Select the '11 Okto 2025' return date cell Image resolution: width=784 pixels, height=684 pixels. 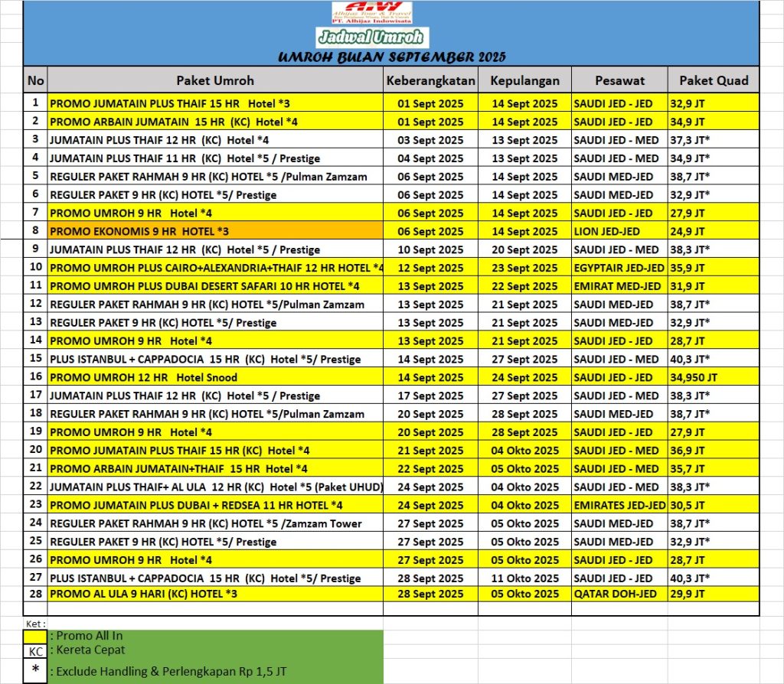[x=524, y=578]
